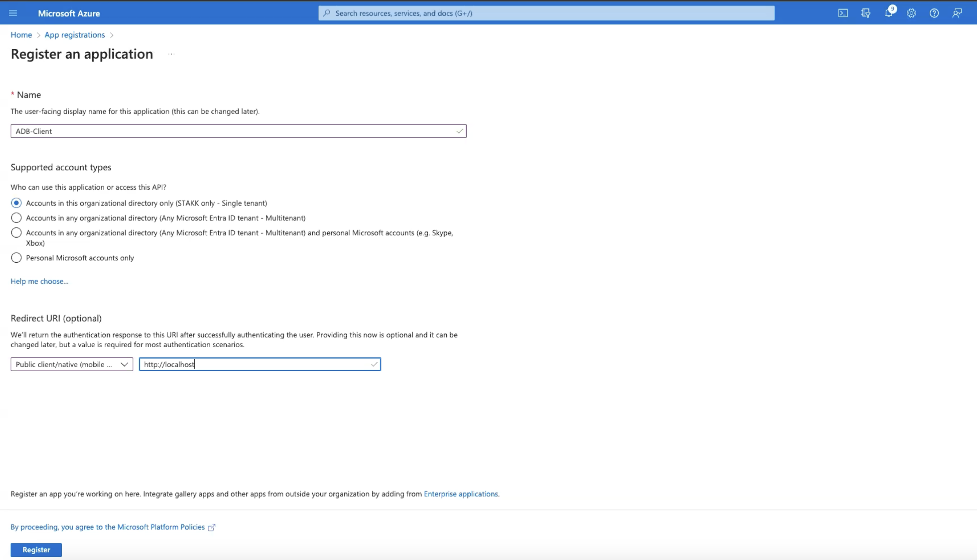
Task: Open the portal hamburger menu
Action: click(13, 13)
